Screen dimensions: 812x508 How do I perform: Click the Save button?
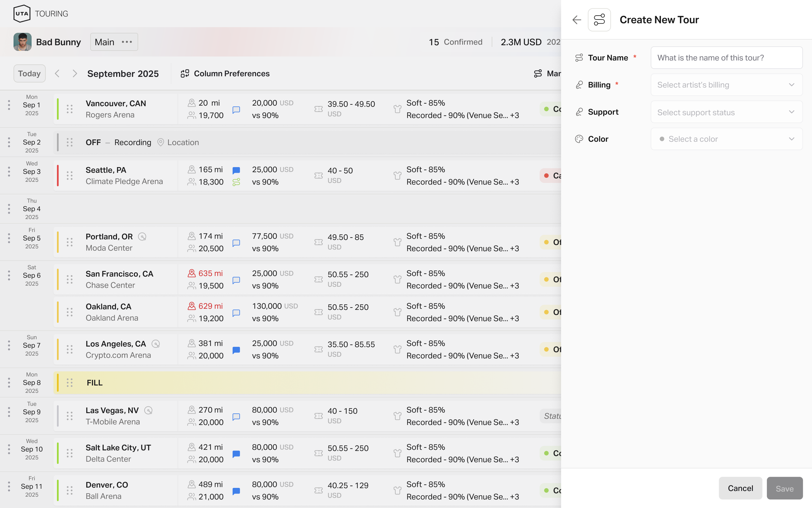click(x=784, y=488)
